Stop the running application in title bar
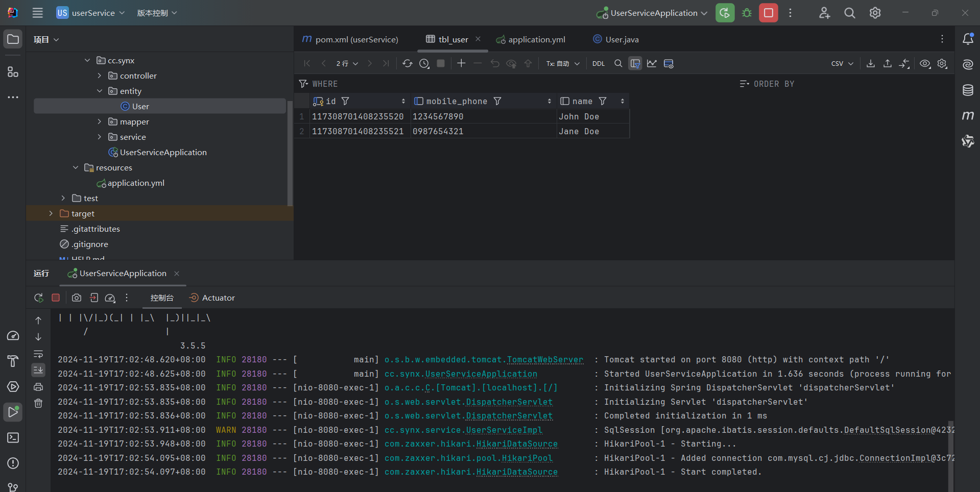The height and width of the screenshot is (492, 980). coord(768,13)
